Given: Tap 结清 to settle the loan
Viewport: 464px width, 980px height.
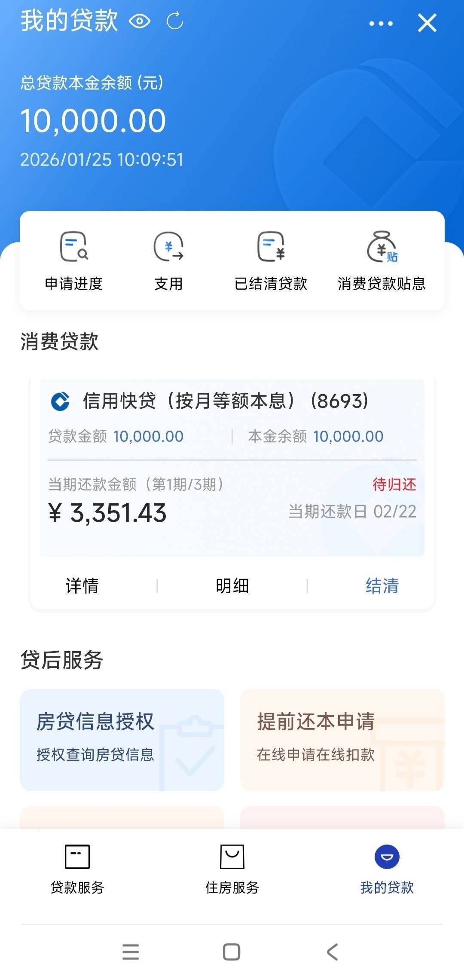Looking at the screenshot, I should (382, 585).
